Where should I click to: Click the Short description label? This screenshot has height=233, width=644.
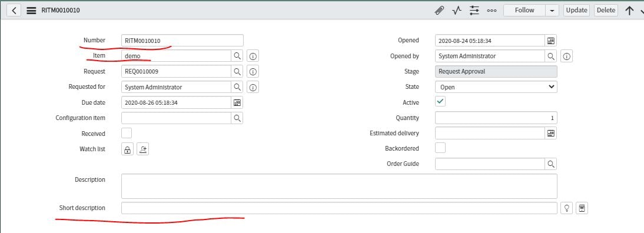click(82, 208)
